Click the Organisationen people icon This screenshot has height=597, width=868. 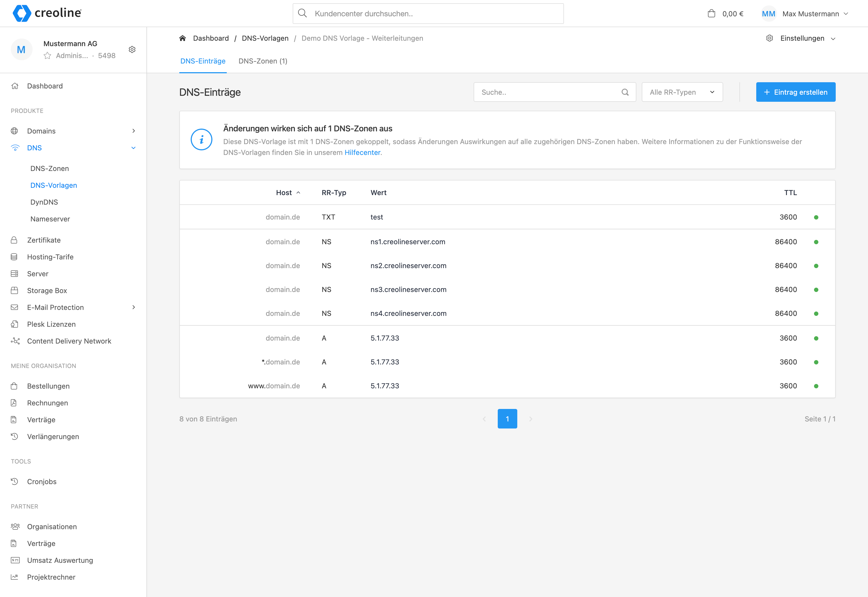point(15,527)
